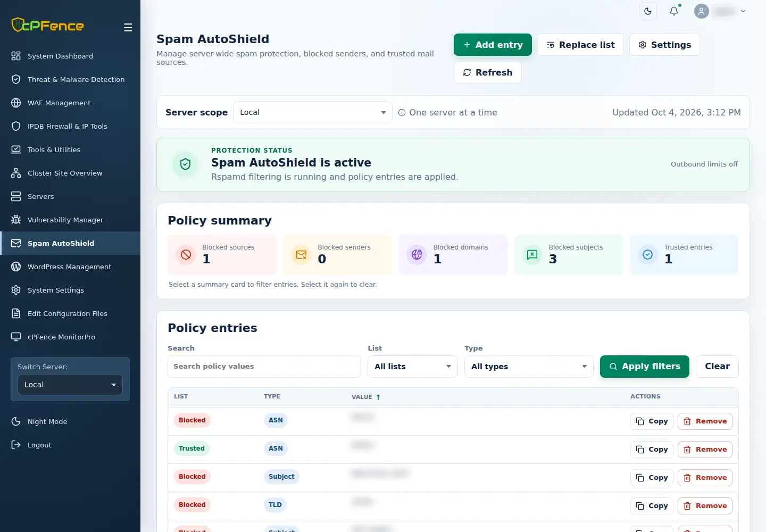Click the WAF Management globe icon
This screenshot has width=766, height=532.
tap(16, 103)
